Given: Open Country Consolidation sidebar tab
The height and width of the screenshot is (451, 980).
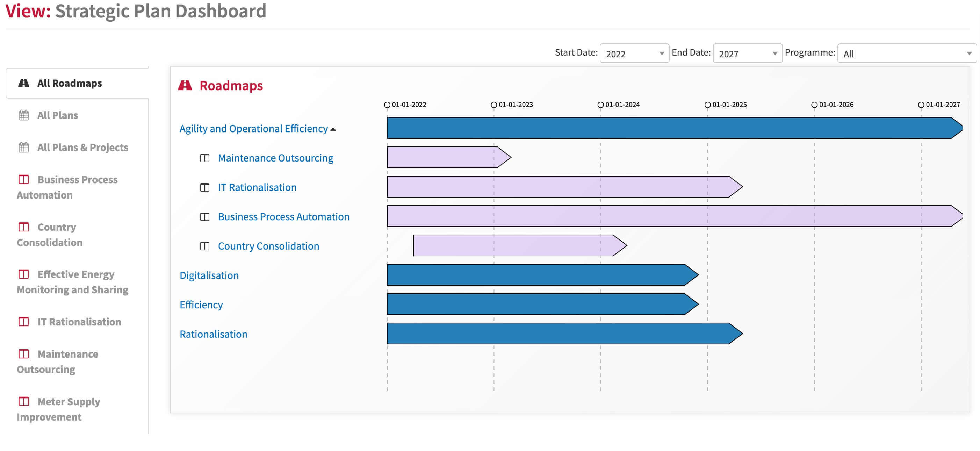Looking at the screenshot, I should tap(77, 235).
